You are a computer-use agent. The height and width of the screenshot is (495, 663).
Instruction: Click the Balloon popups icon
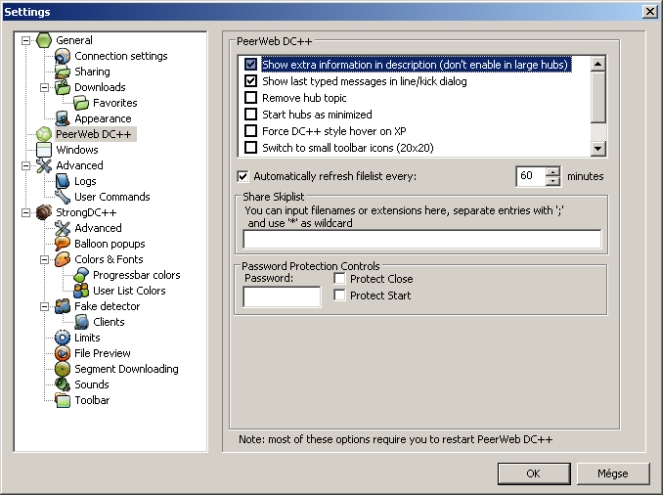point(62,244)
